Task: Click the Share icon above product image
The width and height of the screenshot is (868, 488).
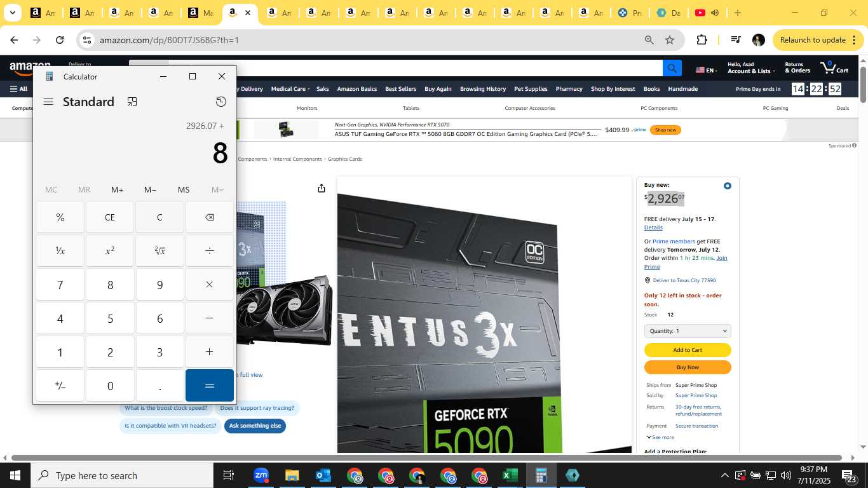Action: click(x=322, y=188)
